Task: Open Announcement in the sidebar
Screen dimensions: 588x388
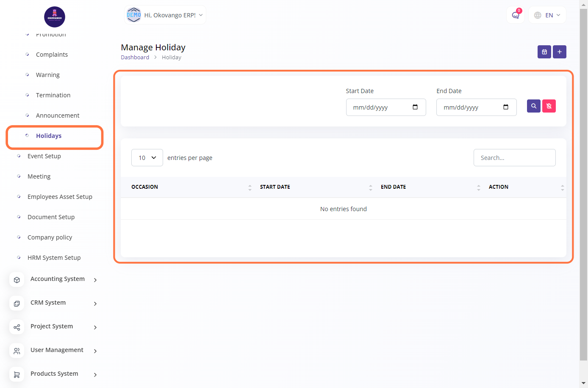Action: (58, 116)
